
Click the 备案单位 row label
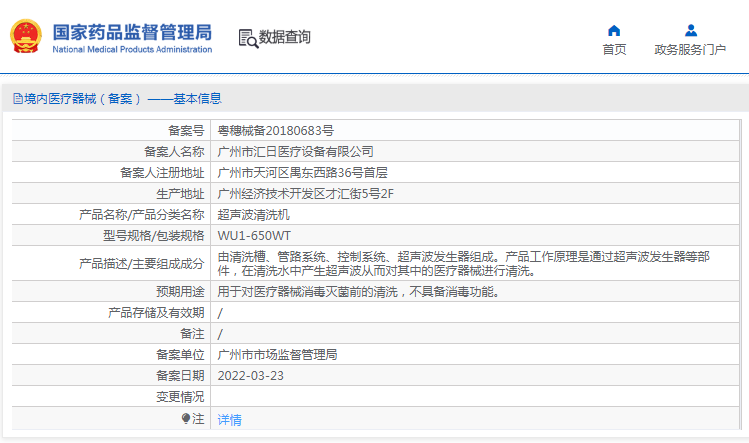(180, 355)
